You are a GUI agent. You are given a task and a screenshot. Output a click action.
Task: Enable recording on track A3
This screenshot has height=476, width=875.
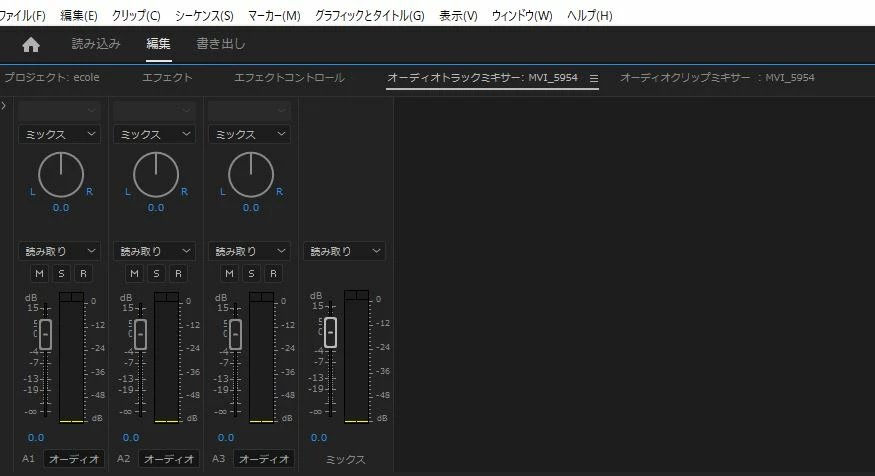click(273, 273)
